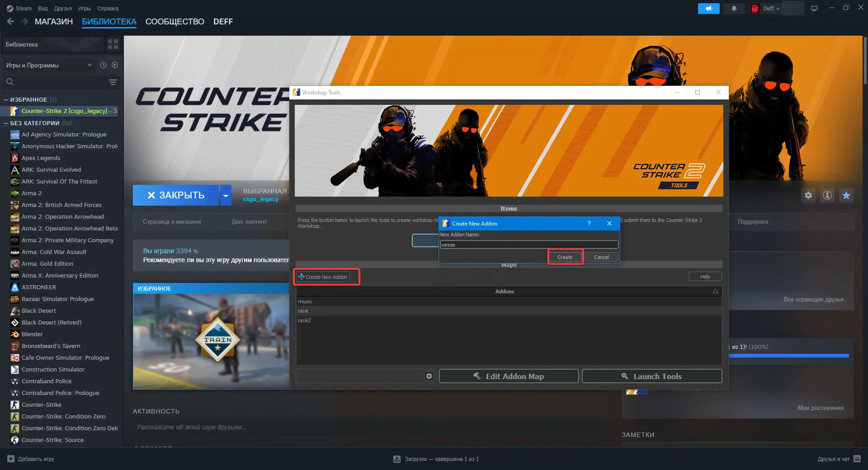The image size is (868, 470).
Task: Open the notifications bell icon
Action: 734,8
